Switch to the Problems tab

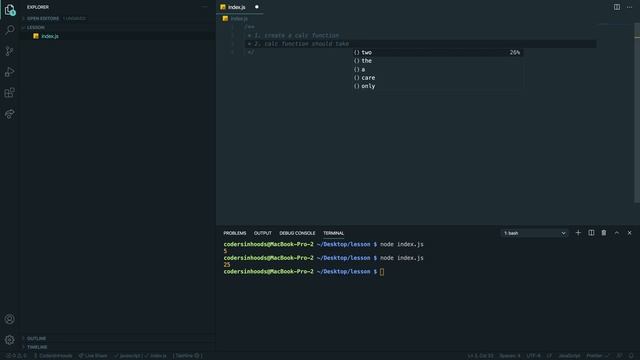pyautogui.click(x=235, y=233)
